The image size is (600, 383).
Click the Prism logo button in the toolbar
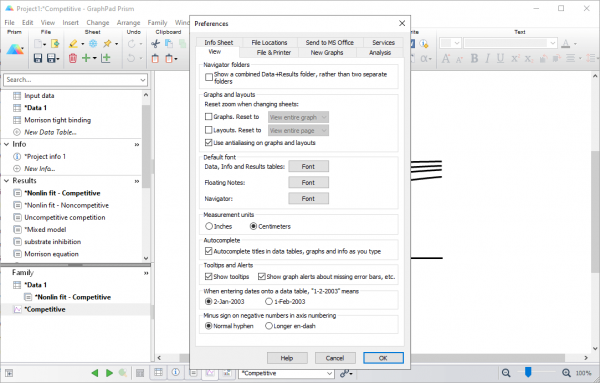[x=15, y=50]
